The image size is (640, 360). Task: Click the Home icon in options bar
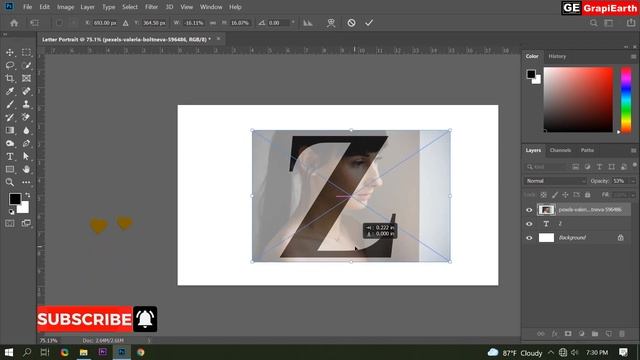pos(14,23)
